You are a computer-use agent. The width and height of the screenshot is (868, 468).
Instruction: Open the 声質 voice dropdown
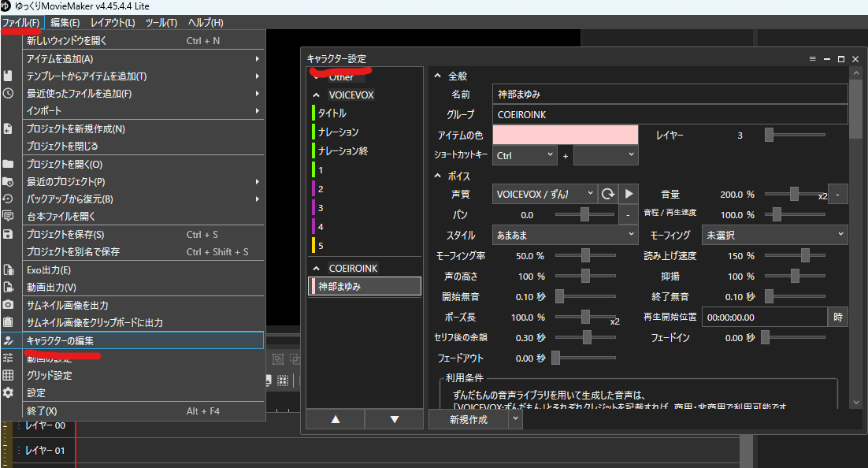click(x=545, y=194)
